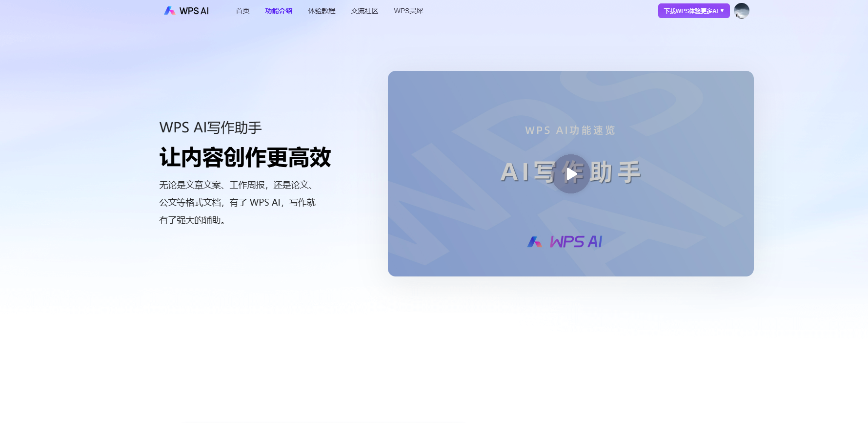
Task: Click the 让内容创作更高效 headline text
Action: (245, 157)
